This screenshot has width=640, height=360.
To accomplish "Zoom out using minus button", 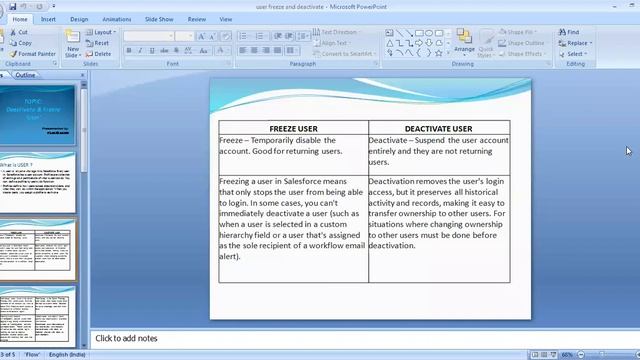I will pos(581,355).
